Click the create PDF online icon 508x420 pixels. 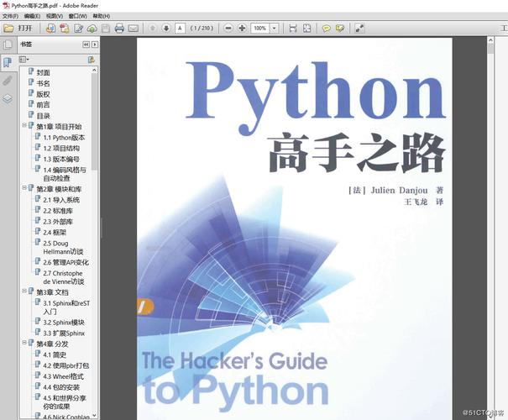pyautogui.click(x=65, y=29)
